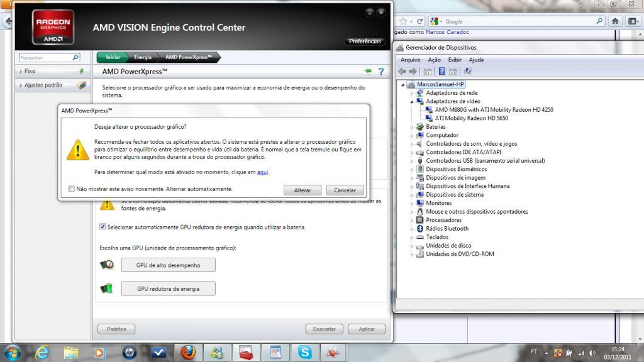Click the Padrões button
Screen dimensions: 644x362
pyautogui.click(x=116, y=329)
